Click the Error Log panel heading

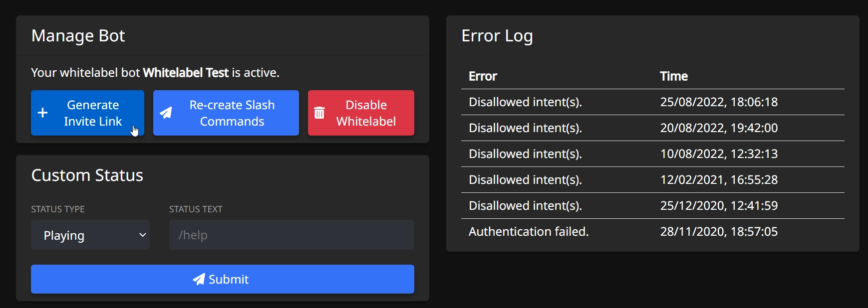click(497, 36)
